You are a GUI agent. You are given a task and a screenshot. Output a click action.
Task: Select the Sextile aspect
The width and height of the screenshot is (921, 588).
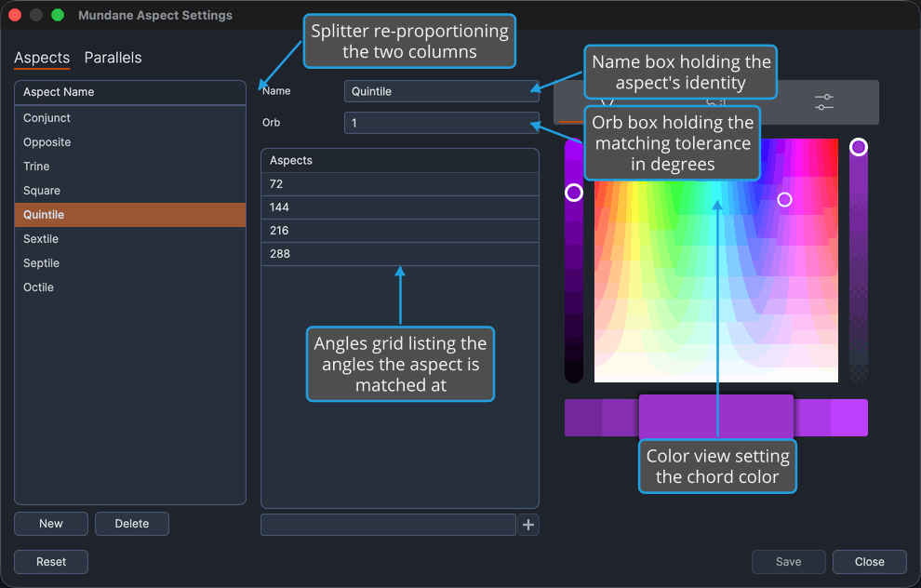(130, 239)
